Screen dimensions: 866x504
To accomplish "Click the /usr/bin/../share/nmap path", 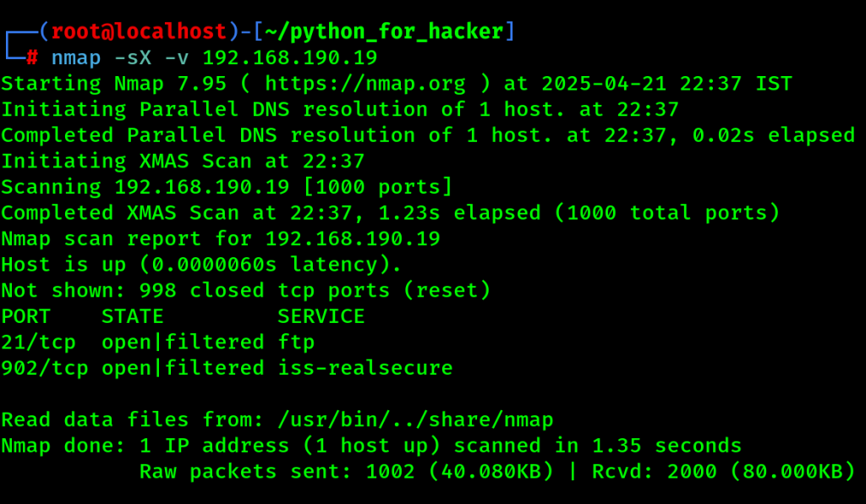I will point(415,419).
